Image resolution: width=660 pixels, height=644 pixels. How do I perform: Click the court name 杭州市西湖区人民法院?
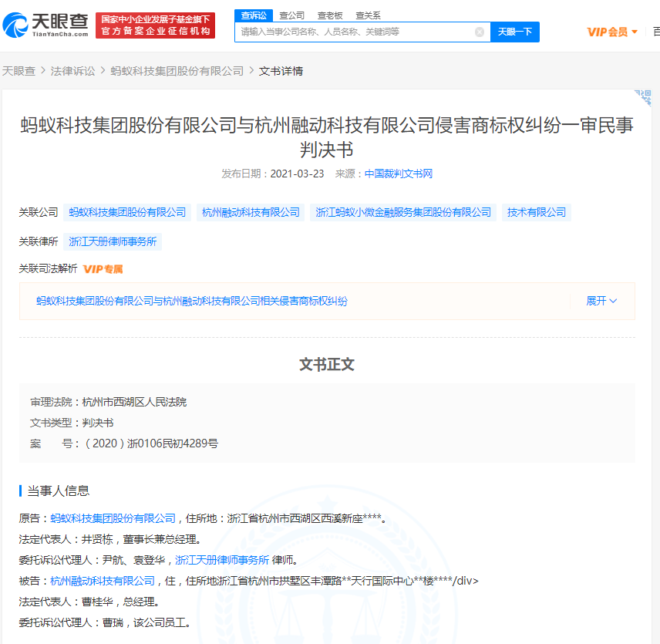click(x=134, y=403)
